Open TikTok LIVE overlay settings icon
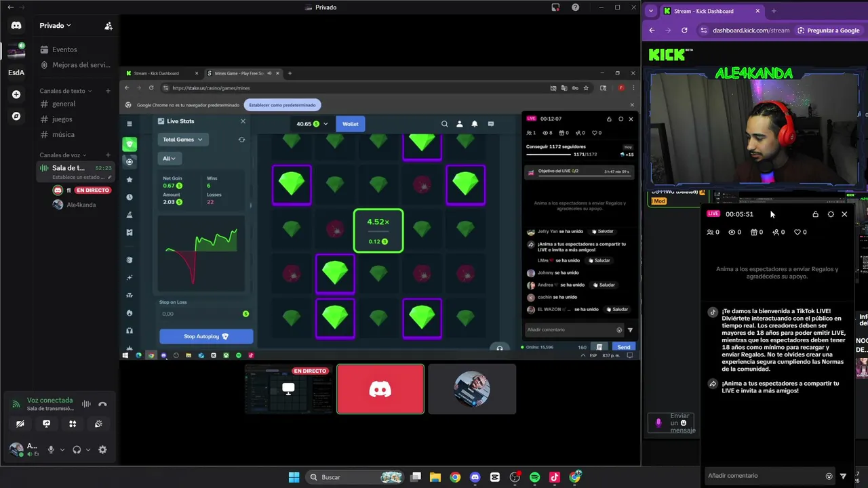868x488 pixels. click(x=831, y=214)
